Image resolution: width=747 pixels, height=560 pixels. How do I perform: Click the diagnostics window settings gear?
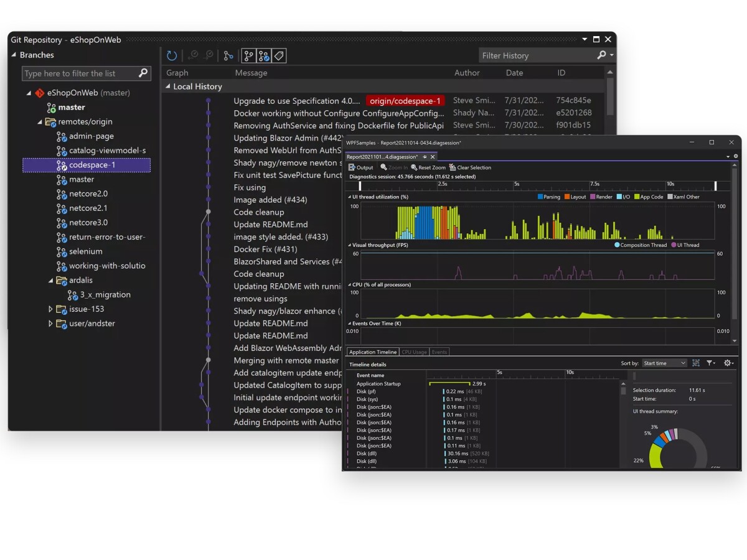(736, 156)
